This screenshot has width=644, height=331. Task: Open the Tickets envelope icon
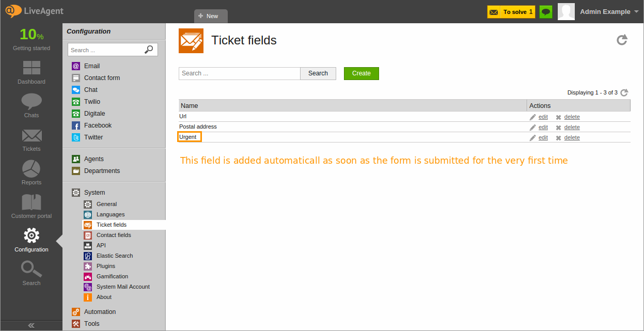(32, 135)
